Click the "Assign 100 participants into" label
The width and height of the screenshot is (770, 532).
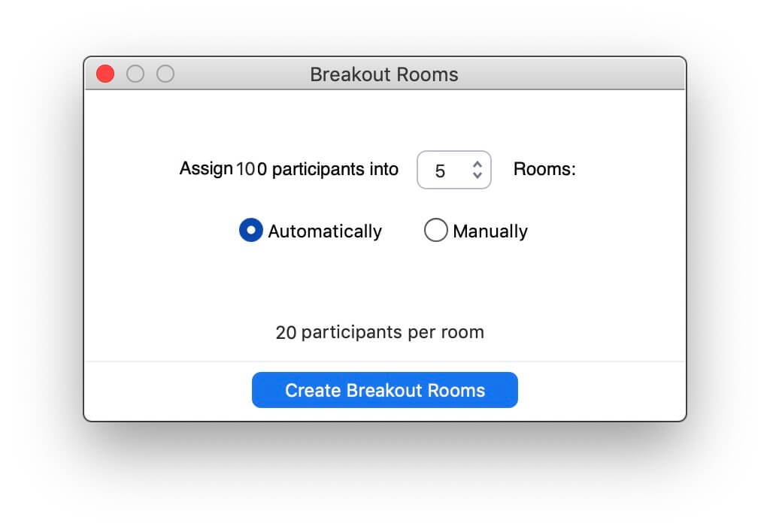click(x=289, y=169)
